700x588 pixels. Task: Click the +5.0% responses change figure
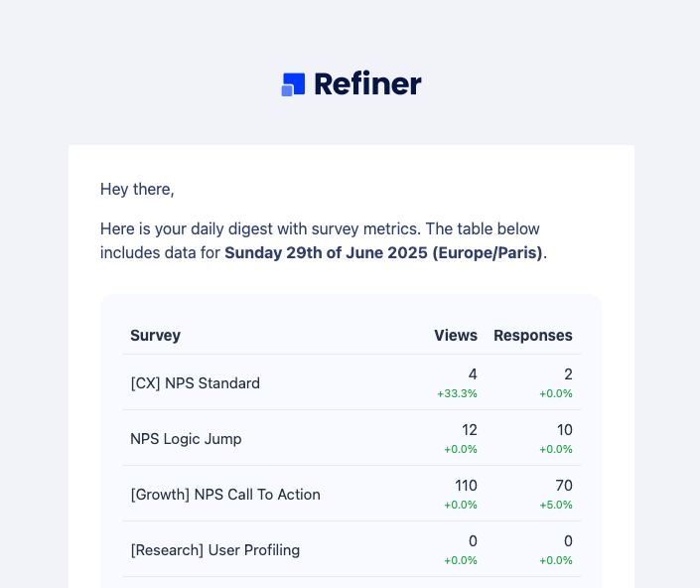coord(556,505)
